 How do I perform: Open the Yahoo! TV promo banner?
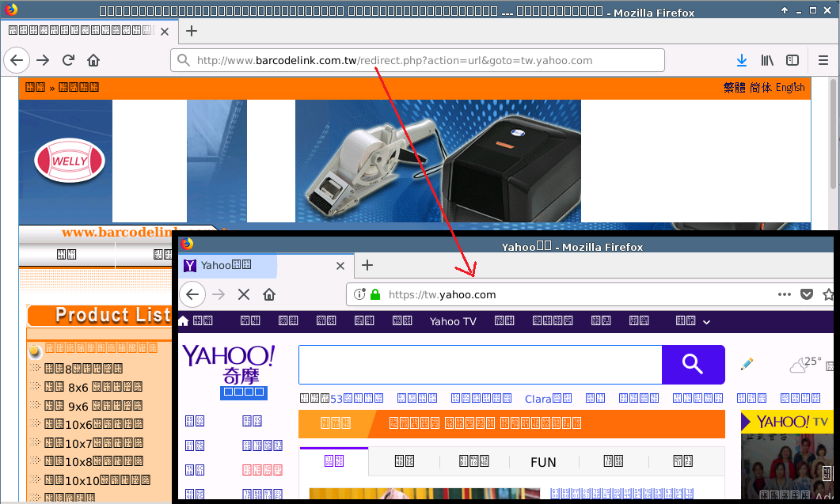click(787, 422)
